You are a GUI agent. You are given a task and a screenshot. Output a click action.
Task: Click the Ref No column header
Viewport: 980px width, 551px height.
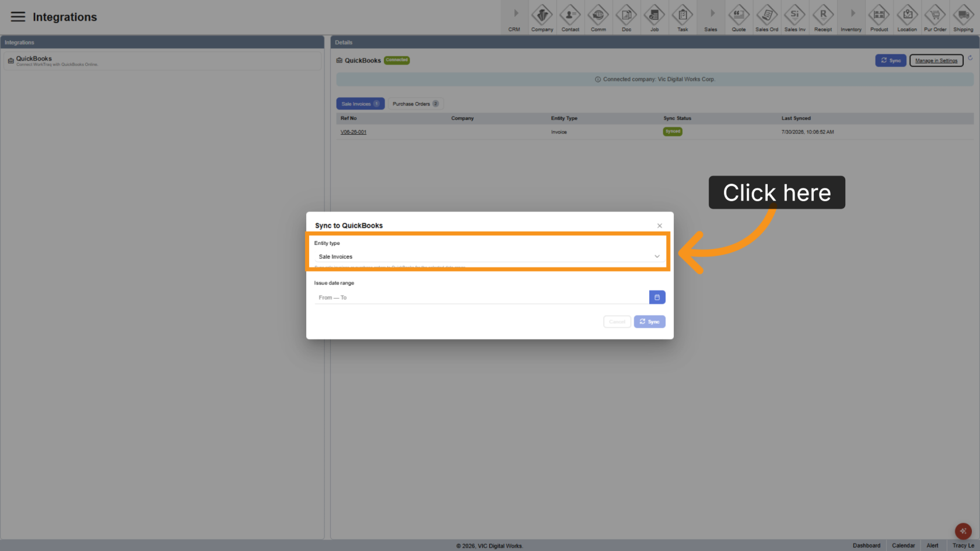(x=349, y=118)
